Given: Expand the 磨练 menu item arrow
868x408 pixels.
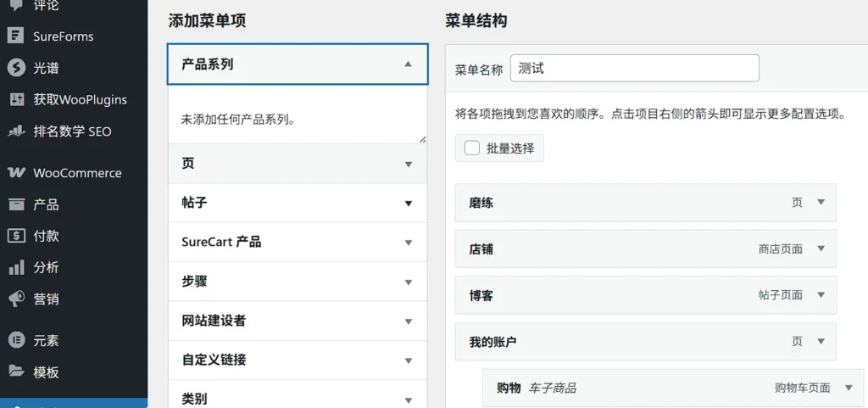Looking at the screenshot, I should [821, 202].
